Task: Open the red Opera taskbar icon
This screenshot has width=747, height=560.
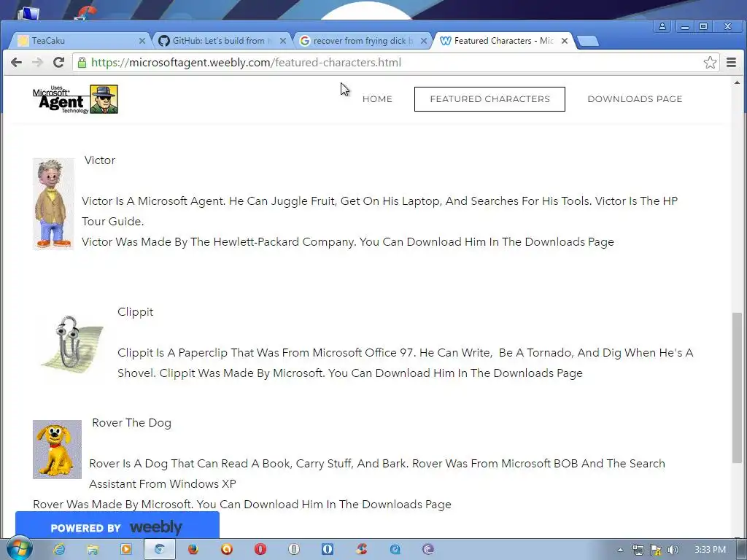Action: click(x=260, y=550)
